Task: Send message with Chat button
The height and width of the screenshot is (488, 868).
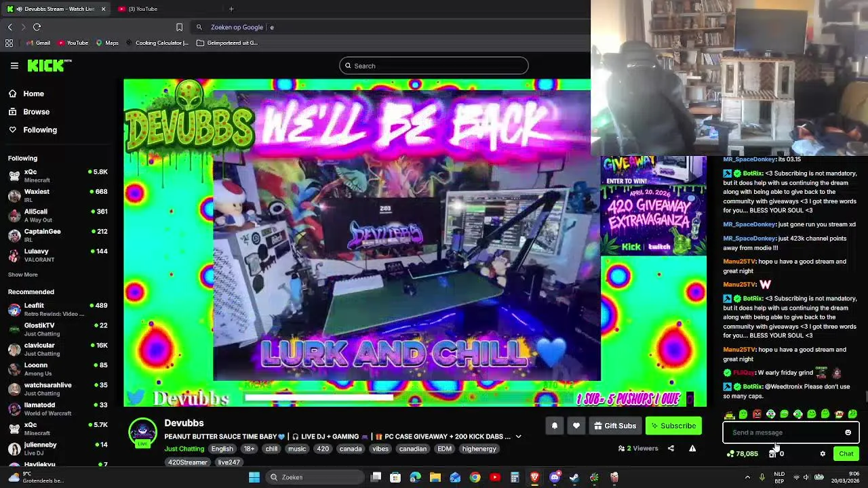Action: tap(846, 453)
